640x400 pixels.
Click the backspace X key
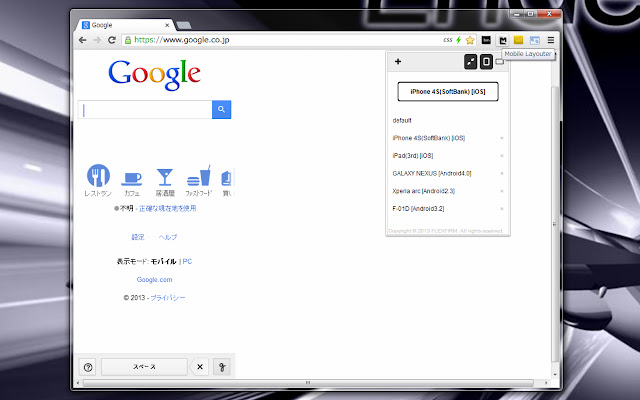[200, 367]
